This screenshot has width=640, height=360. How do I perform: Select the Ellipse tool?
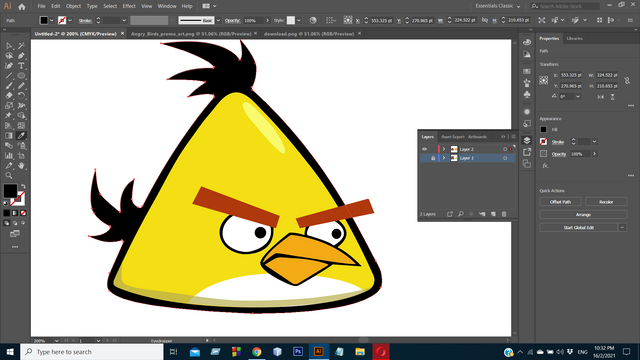(x=21, y=76)
